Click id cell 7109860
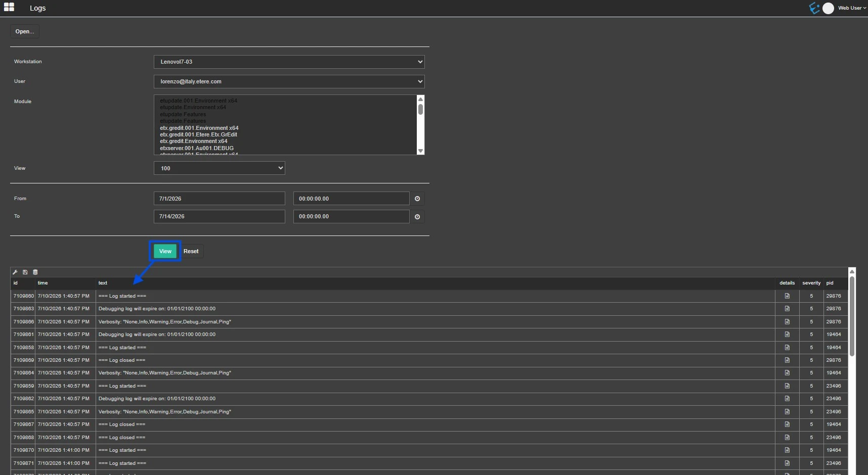 23,296
